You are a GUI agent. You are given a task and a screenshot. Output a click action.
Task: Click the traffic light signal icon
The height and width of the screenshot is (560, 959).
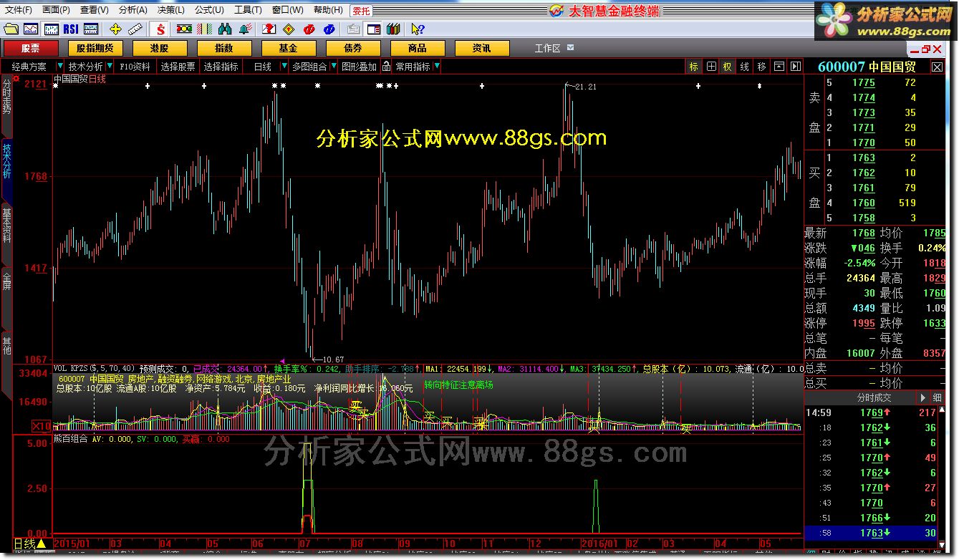click(x=184, y=29)
